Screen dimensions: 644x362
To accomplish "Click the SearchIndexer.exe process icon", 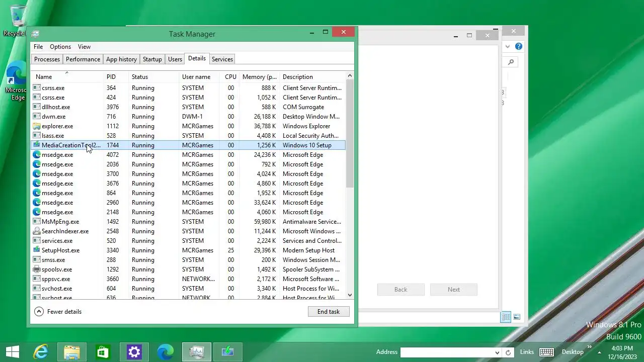I will click(x=36, y=231).
